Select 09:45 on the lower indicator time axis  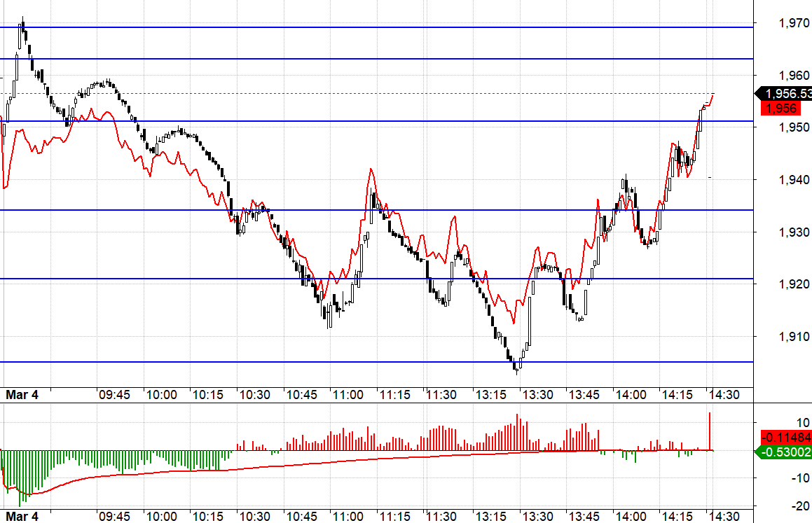click(114, 516)
